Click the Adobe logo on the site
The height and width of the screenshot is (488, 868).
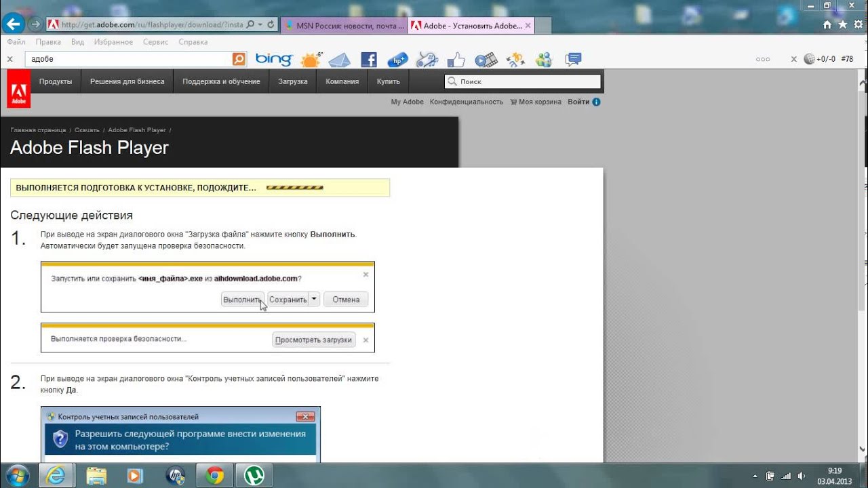click(19, 88)
